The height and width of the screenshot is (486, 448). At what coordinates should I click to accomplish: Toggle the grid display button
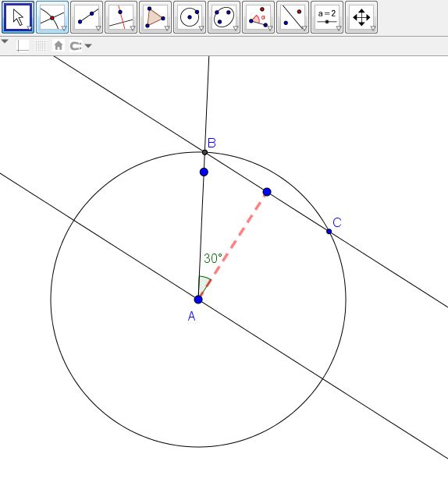41,46
